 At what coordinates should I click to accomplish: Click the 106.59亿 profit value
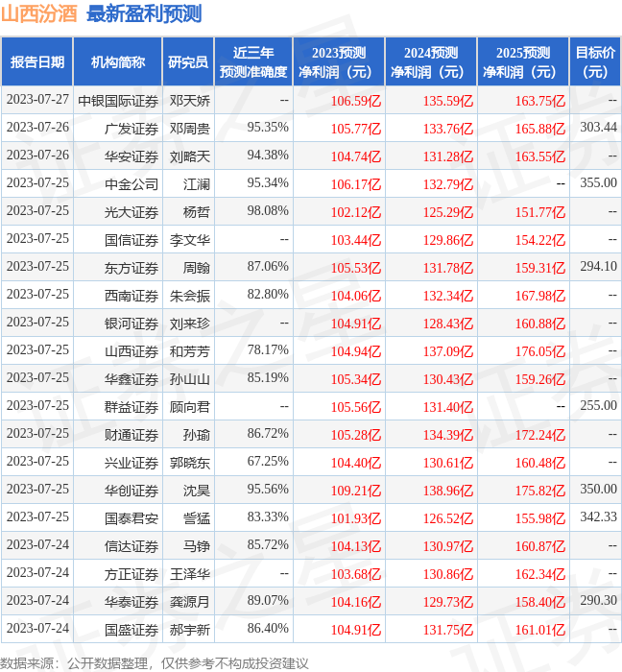pos(356,101)
